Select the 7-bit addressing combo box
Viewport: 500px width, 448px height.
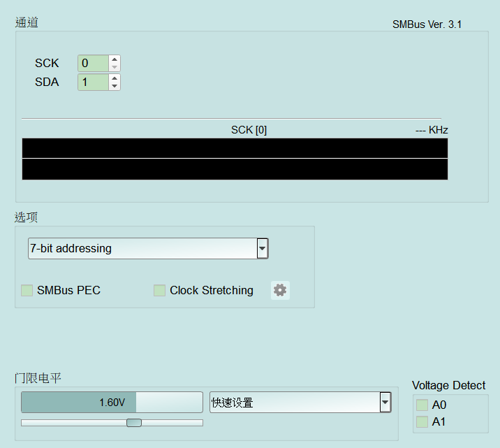coord(148,248)
